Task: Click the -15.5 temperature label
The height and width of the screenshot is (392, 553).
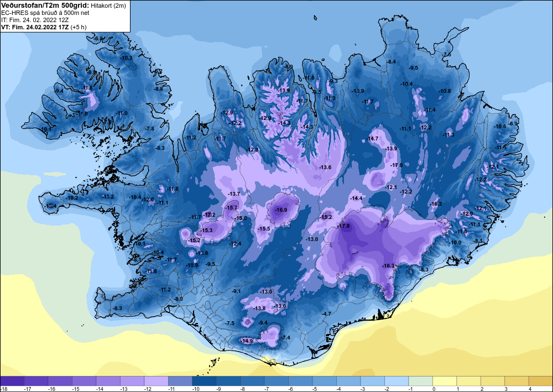Action: tap(264, 229)
